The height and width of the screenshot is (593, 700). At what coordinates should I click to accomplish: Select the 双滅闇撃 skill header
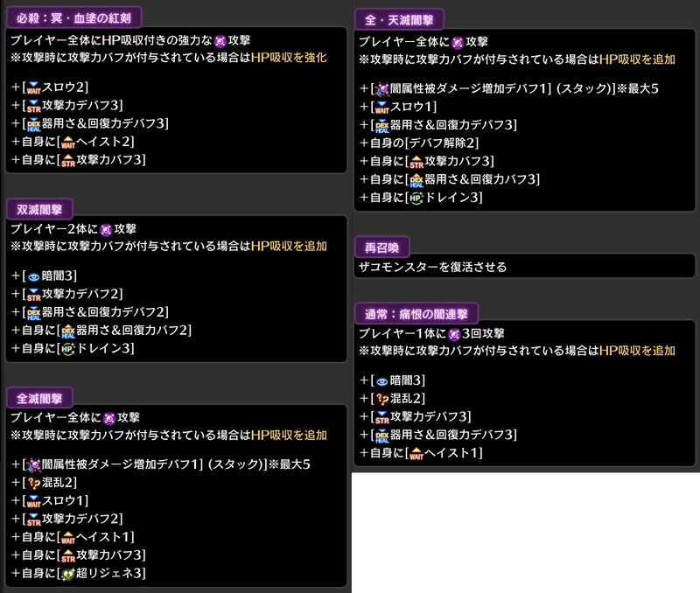tap(39, 207)
